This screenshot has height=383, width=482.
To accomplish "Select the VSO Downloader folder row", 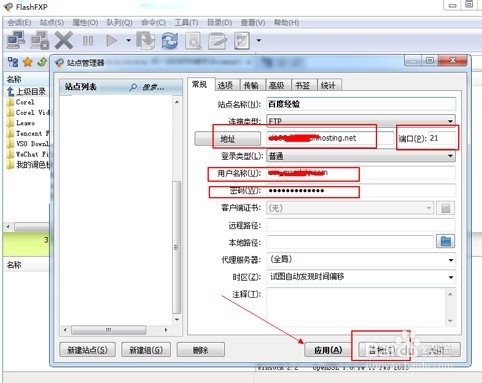I will 28,144.
